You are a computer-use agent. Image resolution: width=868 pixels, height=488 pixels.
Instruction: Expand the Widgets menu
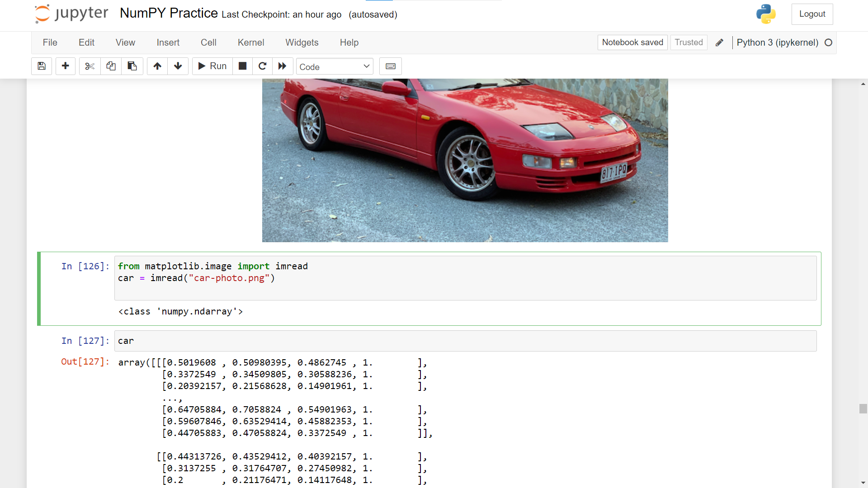tap(302, 42)
